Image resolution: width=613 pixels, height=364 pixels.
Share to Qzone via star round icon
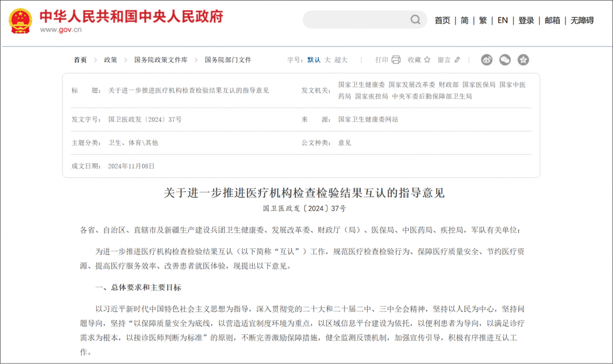click(x=523, y=60)
